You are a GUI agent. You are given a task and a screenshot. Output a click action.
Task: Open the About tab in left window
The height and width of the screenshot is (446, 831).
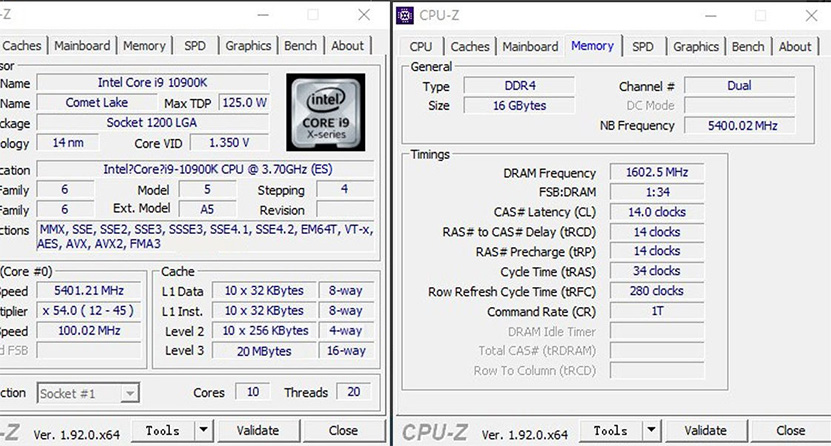348,46
